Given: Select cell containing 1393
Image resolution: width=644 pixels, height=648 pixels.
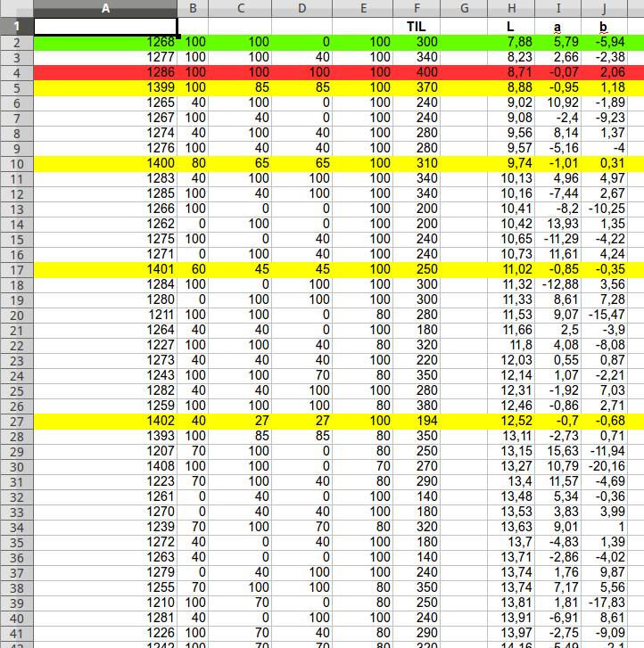Looking at the screenshot, I should point(105,436).
